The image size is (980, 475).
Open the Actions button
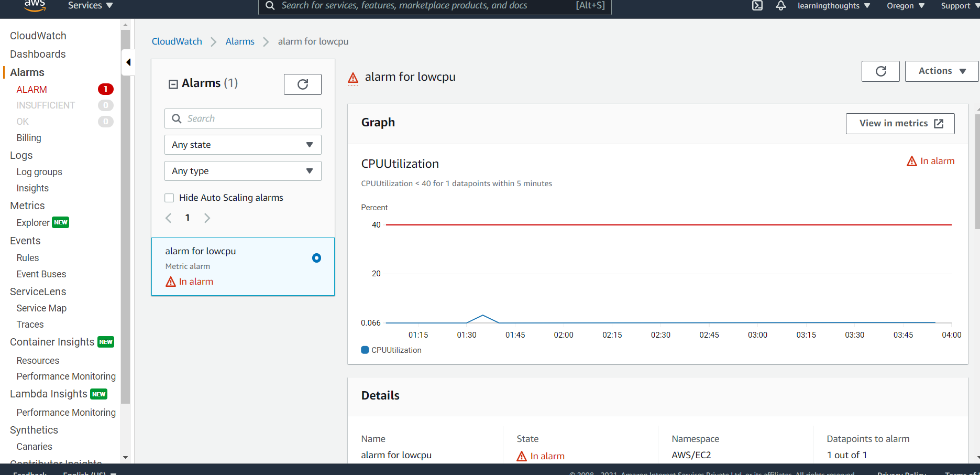pos(941,71)
